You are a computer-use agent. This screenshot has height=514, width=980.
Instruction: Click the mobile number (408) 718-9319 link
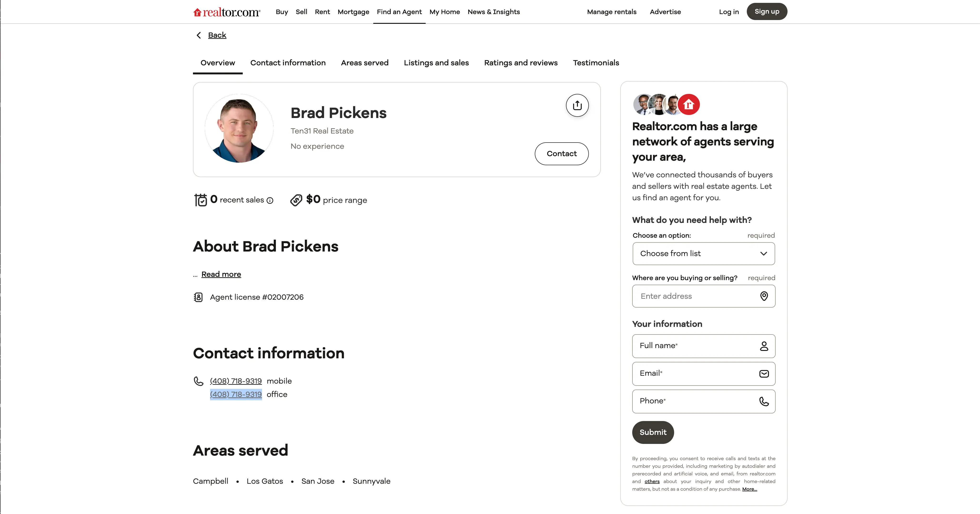pyautogui.click(x=235, y=381)
